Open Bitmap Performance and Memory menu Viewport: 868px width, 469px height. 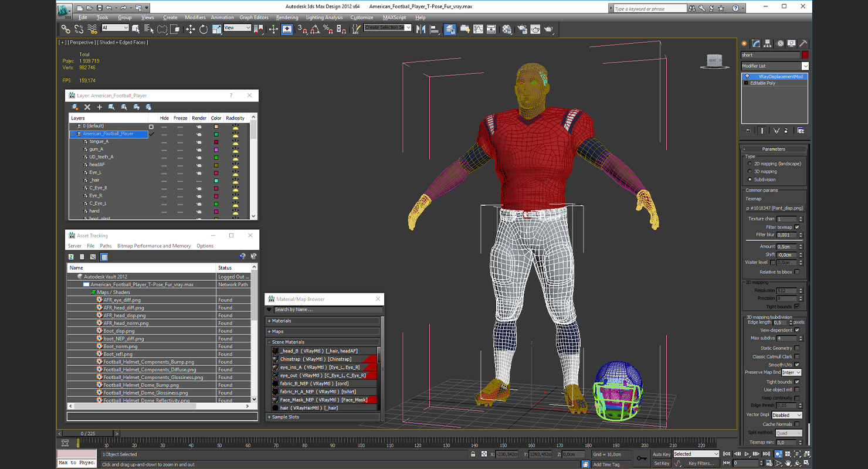[x=154, y=246]
